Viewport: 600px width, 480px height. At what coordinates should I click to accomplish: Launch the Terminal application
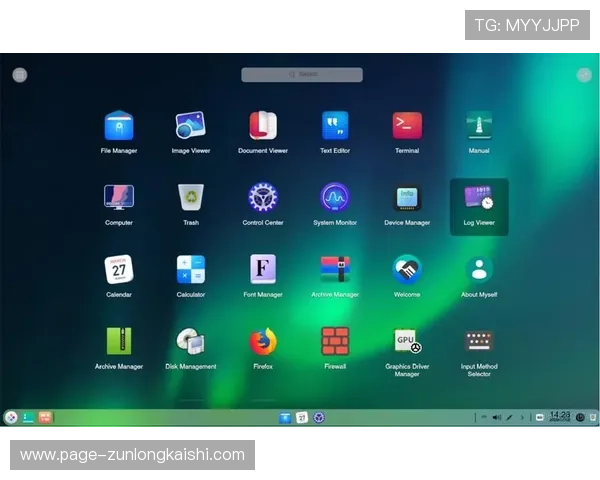tap(407, 126)
